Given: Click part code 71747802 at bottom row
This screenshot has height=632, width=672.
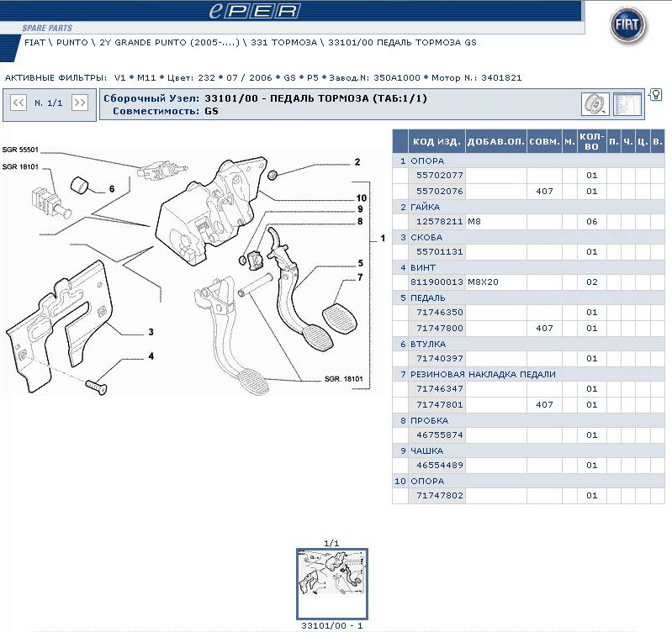Looking at the screenshot, I should pyautogui.click(x=440, y=496).
